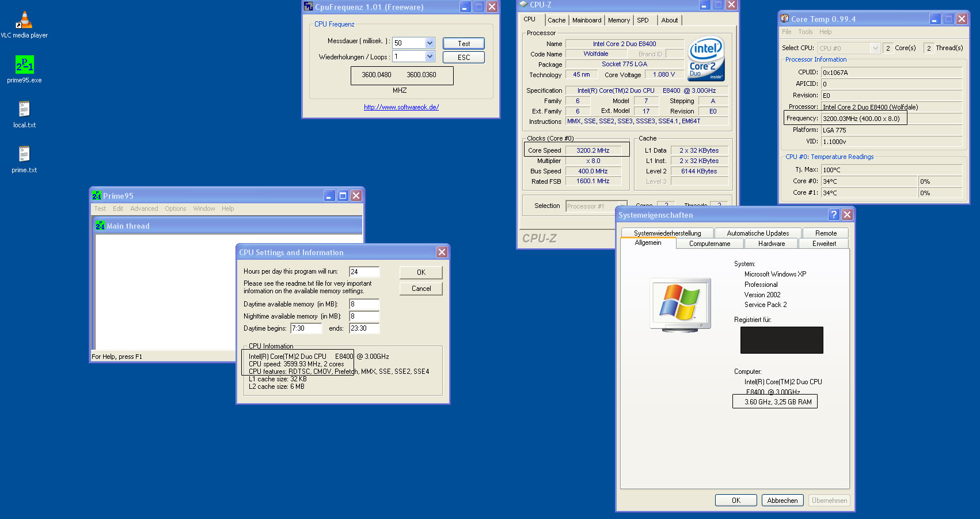Click the Core Temp title bar icon

coord(785,19)
